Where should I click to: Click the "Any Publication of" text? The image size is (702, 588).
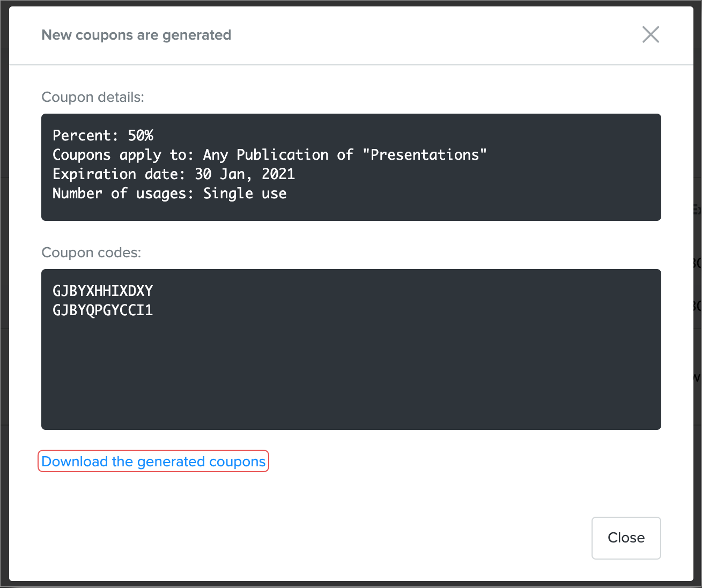[x=278, y=155]
